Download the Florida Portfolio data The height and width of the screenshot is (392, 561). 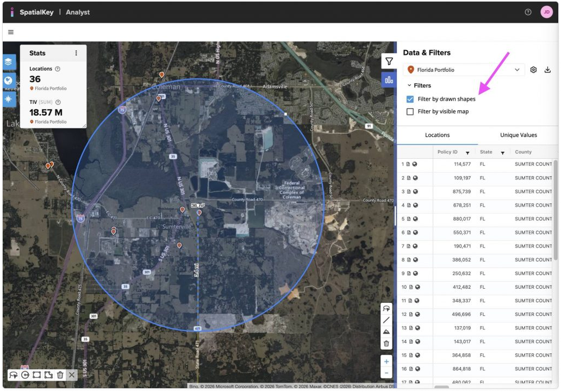coord(547,70)
